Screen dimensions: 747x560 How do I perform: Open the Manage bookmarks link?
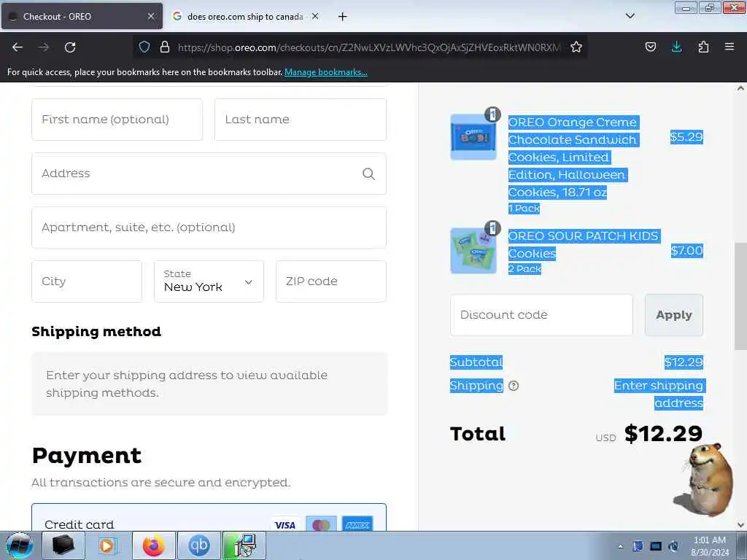click(x=326, y=72)
